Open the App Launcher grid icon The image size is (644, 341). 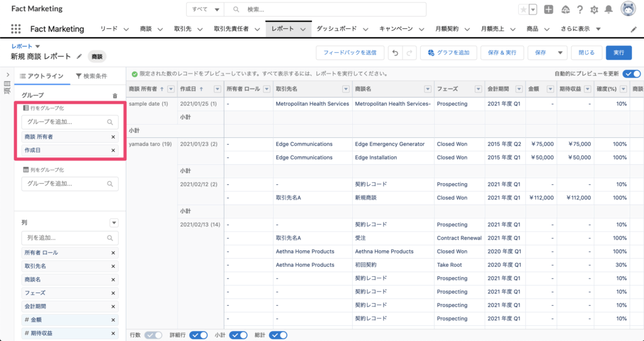[16, 29]
